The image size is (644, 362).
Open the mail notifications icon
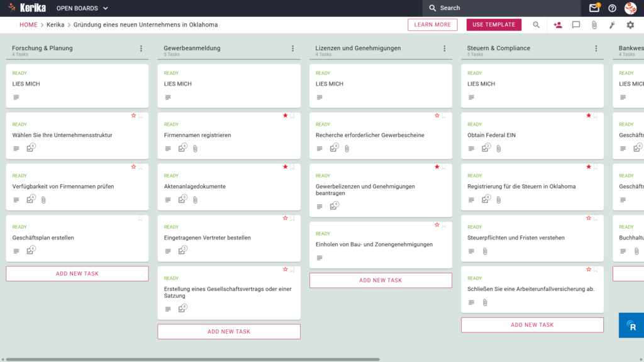594,8
